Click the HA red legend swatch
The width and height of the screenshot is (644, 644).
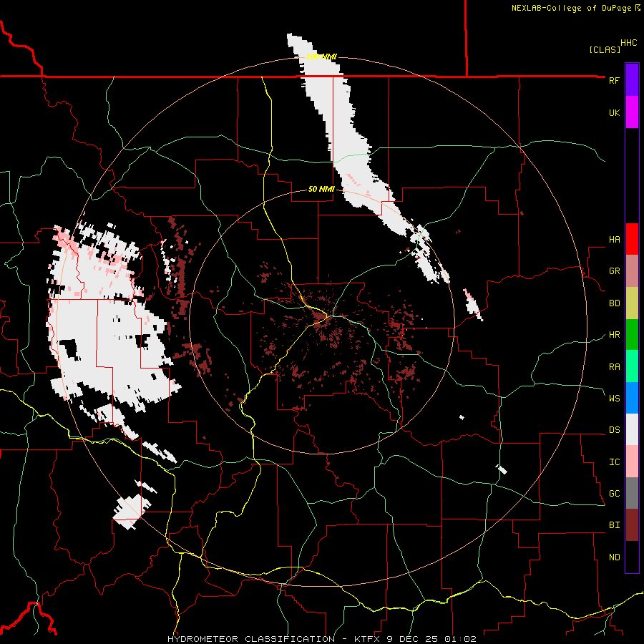pyautogui.click(x=632, y=239)
